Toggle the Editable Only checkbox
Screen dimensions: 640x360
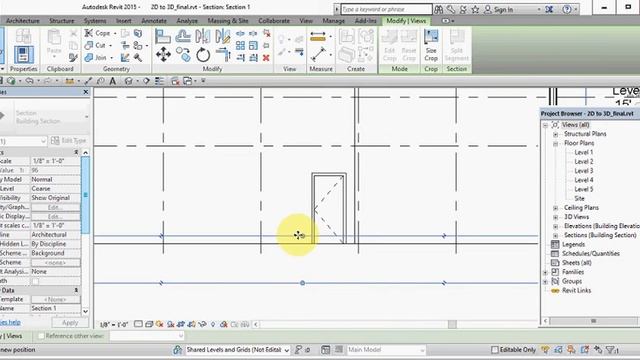495,350
